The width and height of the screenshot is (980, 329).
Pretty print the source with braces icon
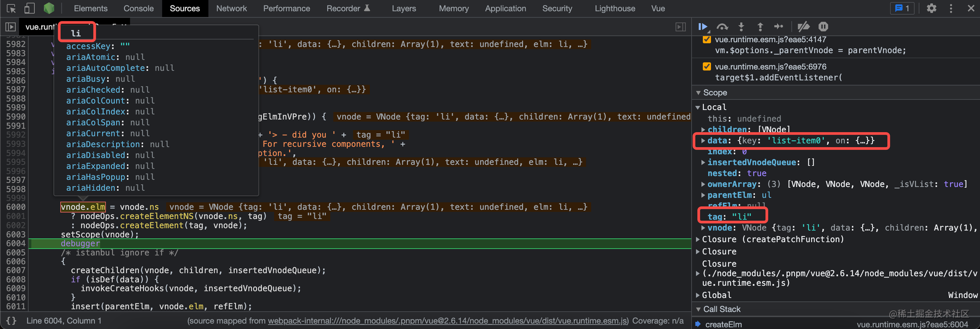11,320
